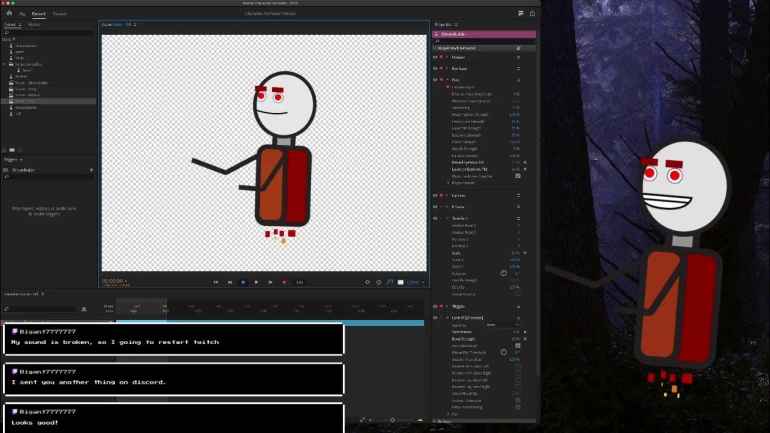Click the timeline ruler to move the playhead

250,306
